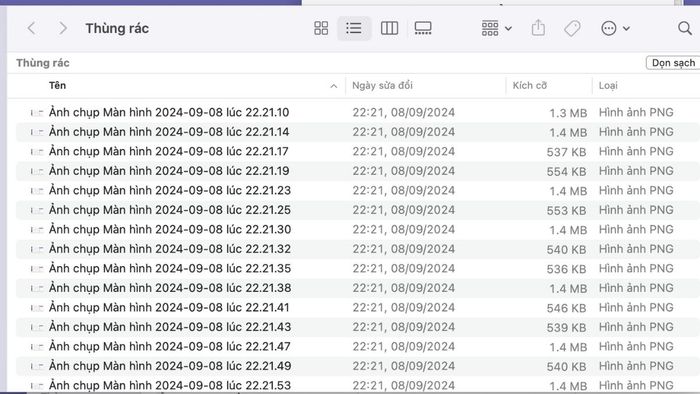Click the 537 KB size cell

pos(566,152)
